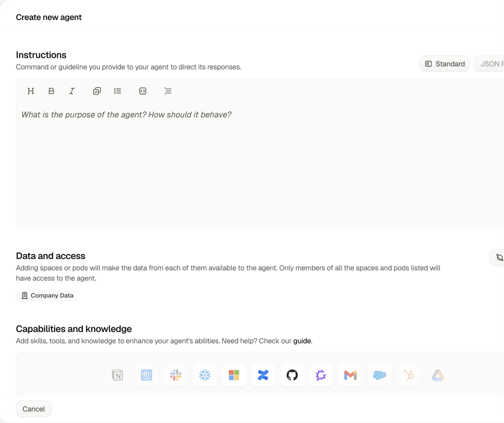Select the Salesforce cloud integration icon
The width and height of the screenshot is (504, 423).
[x=380, y=375]
